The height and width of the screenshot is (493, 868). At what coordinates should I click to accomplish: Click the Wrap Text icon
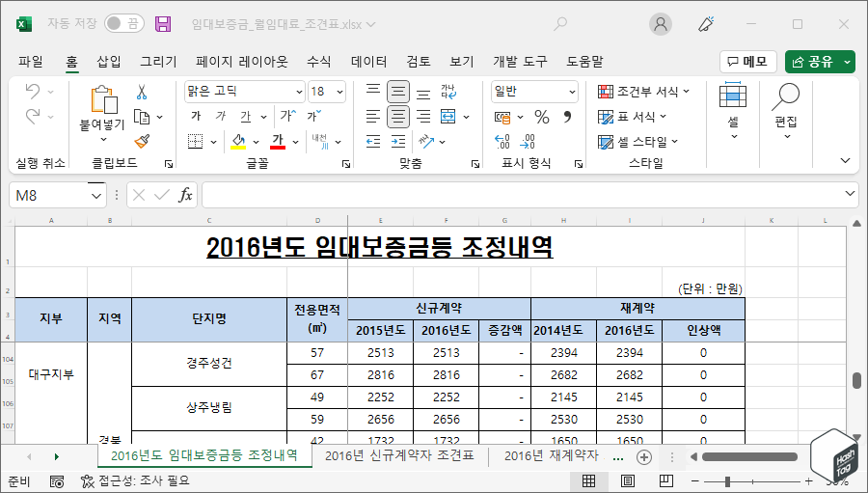[x=448, y=92]
